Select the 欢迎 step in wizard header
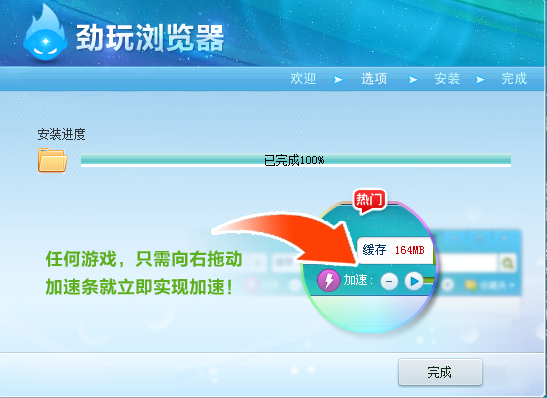Viewport: 547px width, 398px height. [x=303, y=78]
